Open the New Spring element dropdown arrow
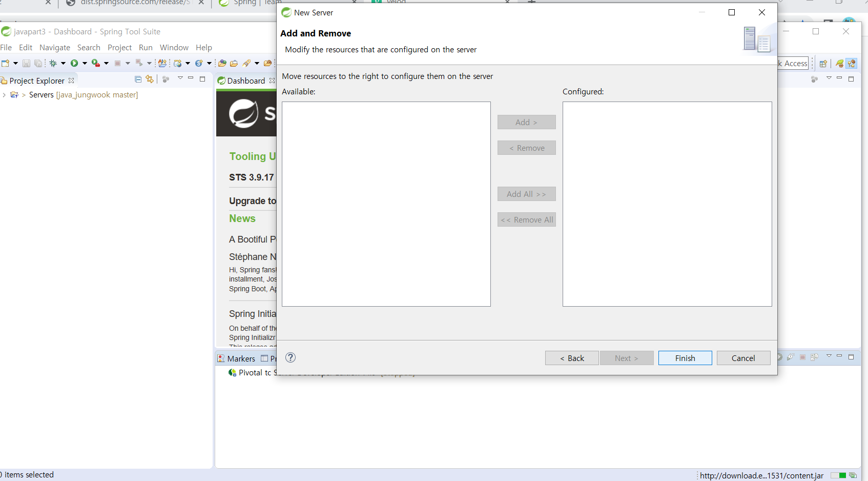Viewport: 868px width, 481px height. [x=209, y=63]
